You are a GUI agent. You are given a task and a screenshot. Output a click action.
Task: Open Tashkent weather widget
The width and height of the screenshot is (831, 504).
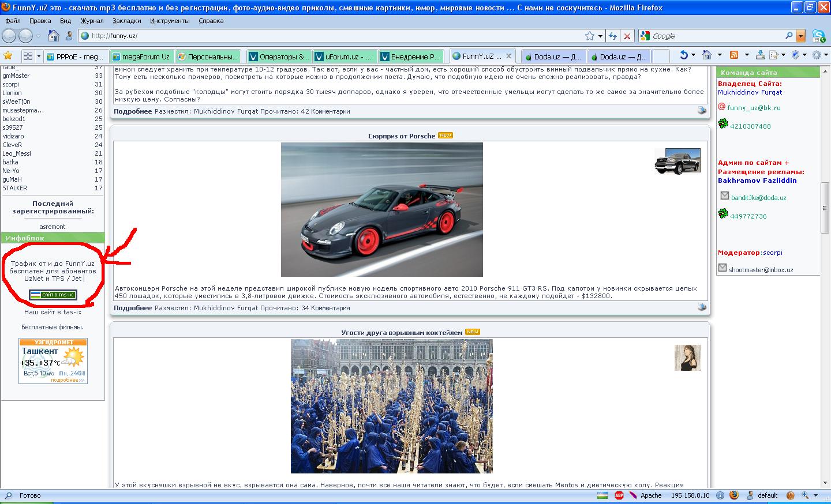pyautogui.click(x=53, y=361)
